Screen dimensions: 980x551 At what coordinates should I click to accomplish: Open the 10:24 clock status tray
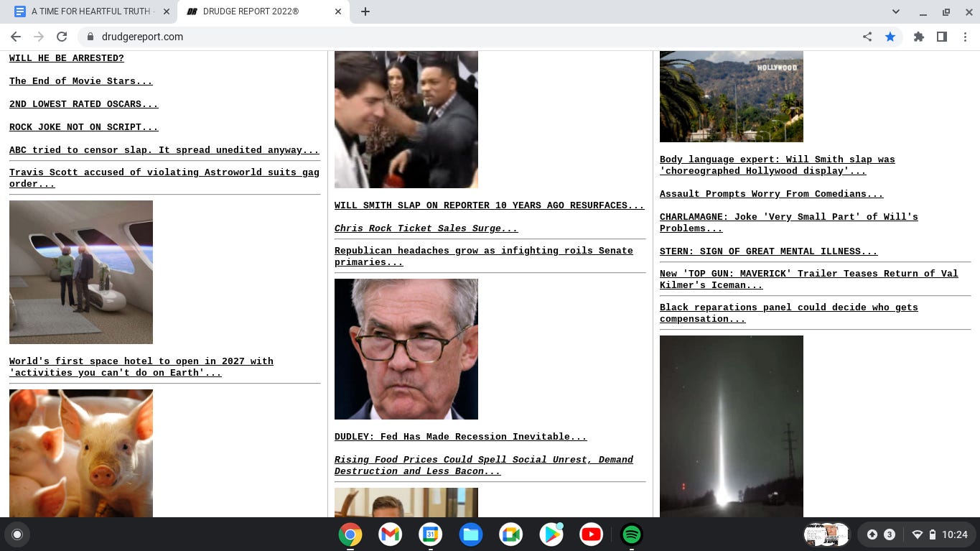[955, 534]
